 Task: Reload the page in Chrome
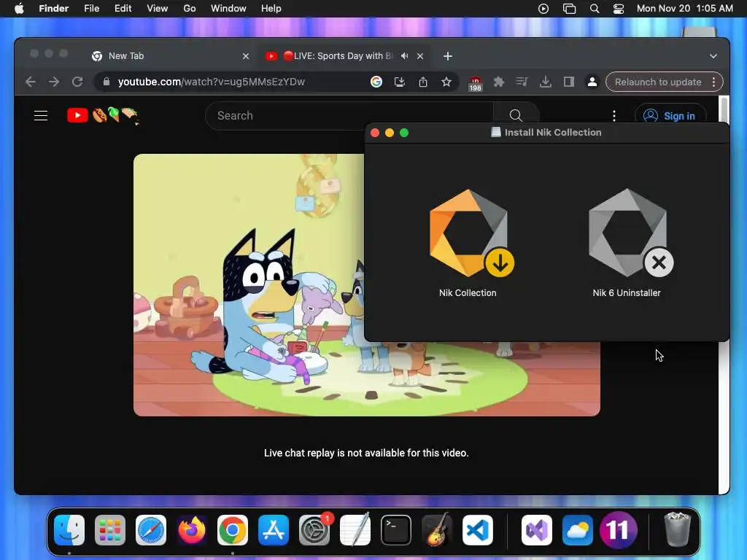coord(77,82)
